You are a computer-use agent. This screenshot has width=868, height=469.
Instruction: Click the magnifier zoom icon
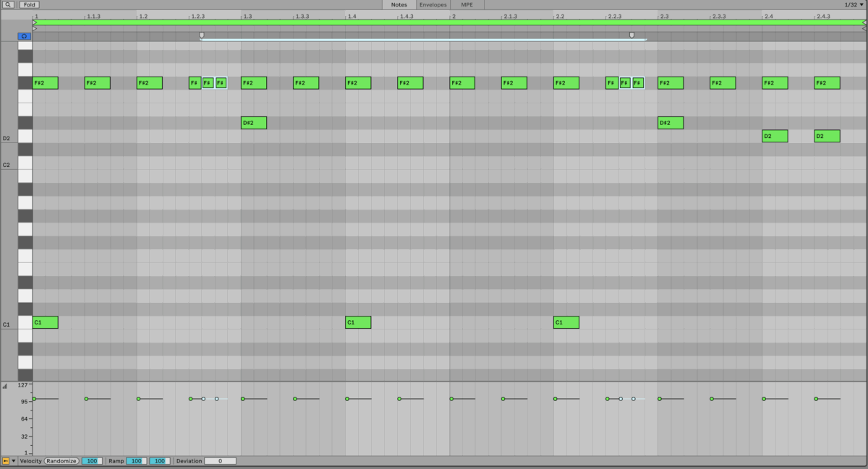[8, 4]
